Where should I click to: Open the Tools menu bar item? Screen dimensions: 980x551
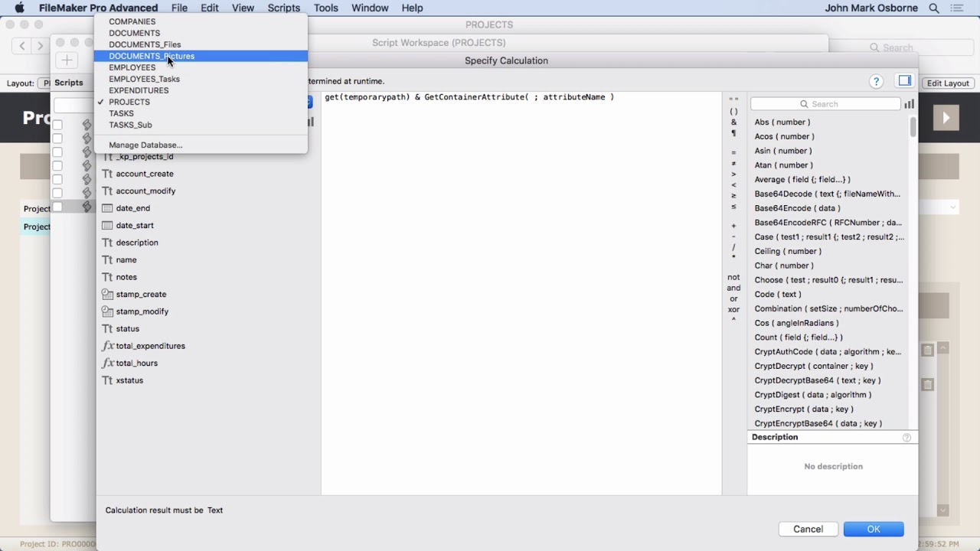pos(326,8)
